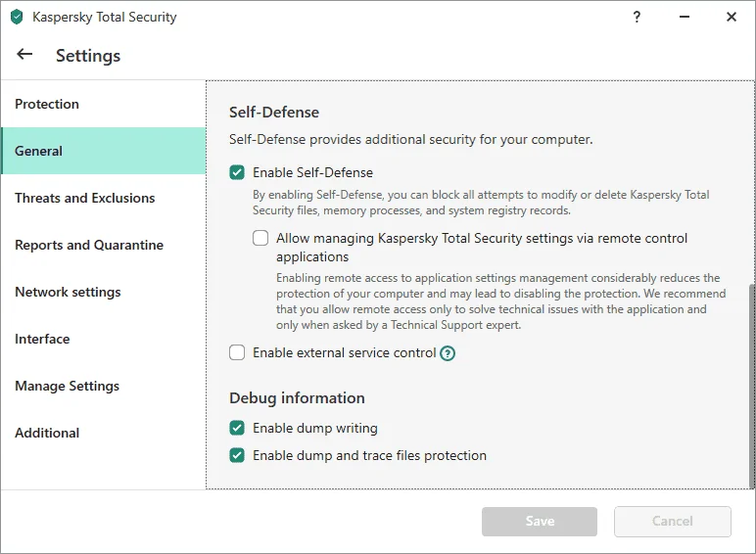756x554 pixels.
Task: Open the Additional settings section
Action: pyautogui.click(x=103, y=433)
